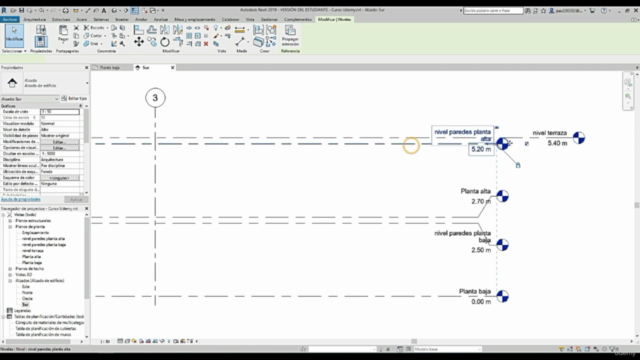Select nivel terraza in project browser
This screenshot has height=360, width=640.
click(33, 251)
